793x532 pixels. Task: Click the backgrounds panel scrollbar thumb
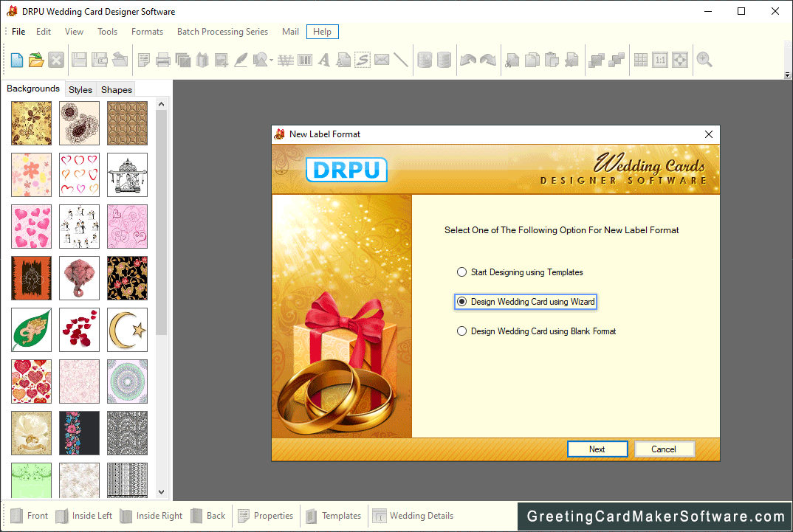[x=161, y=222]
